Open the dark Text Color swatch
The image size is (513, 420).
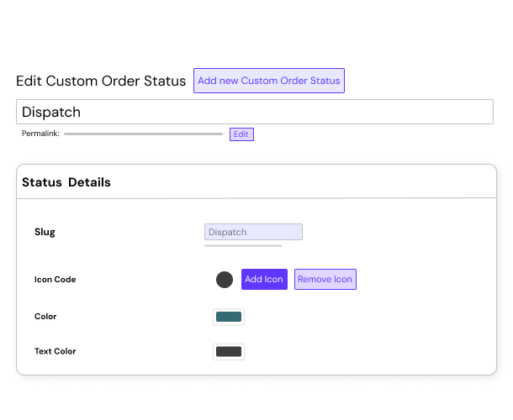[229, 351]
